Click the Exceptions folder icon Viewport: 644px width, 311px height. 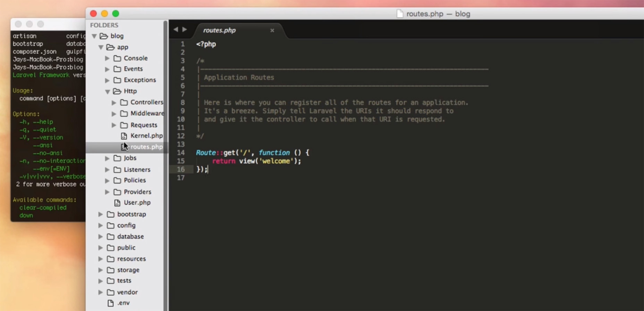click(x=117, y=80)
